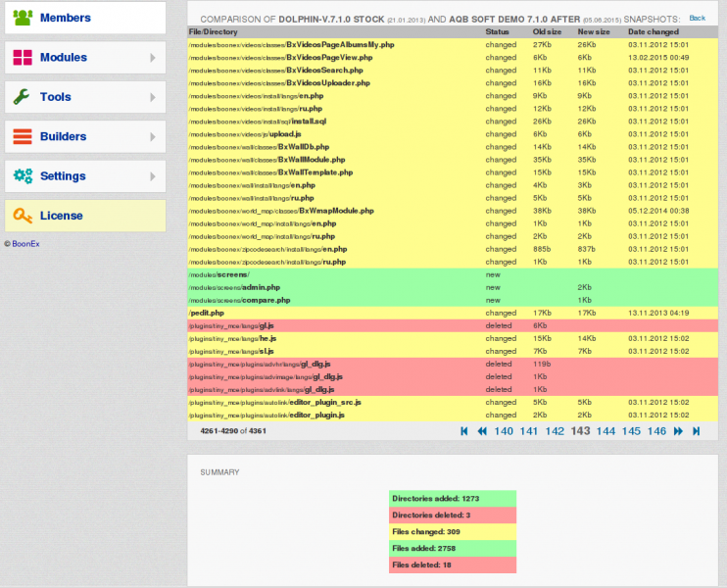
Task: Go to previous page with double arrow
Action: point(482,430)
